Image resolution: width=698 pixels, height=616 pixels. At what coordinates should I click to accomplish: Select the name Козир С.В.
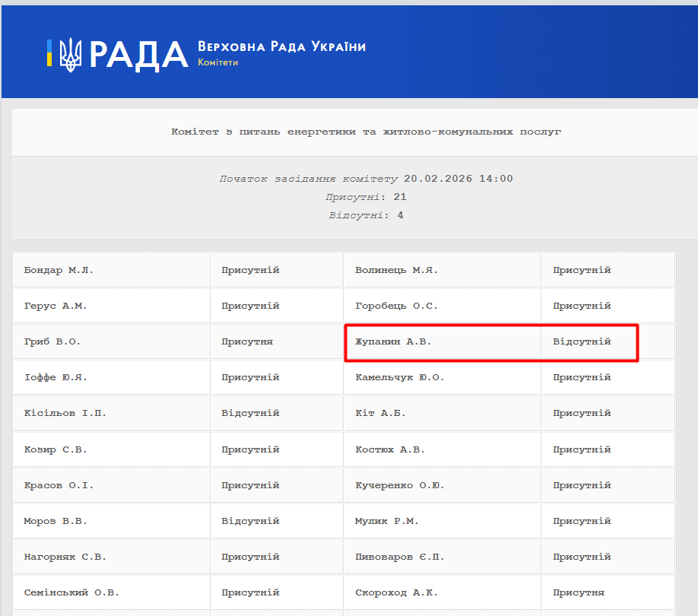click(56, 449)
